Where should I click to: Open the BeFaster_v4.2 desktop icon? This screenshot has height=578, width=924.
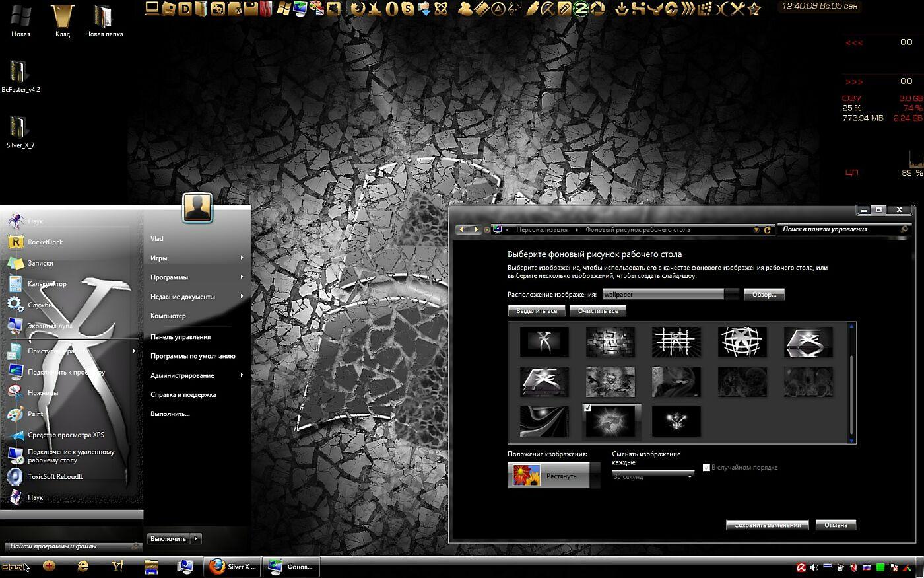point(20,76)
